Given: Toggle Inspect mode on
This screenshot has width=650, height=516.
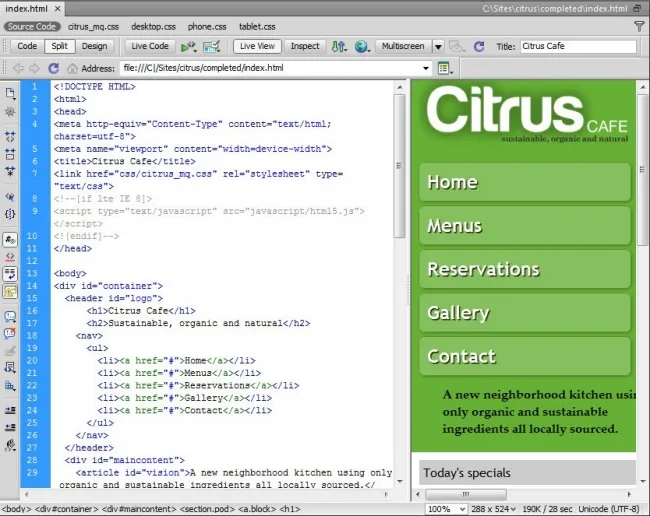Looking at the screenshot, I should pyautogui.click(x=305, y=46).
